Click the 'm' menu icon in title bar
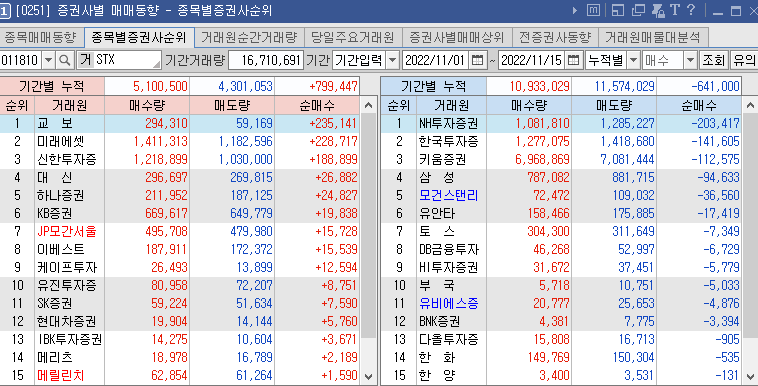The image size is (758, 386). pos(594,10)
